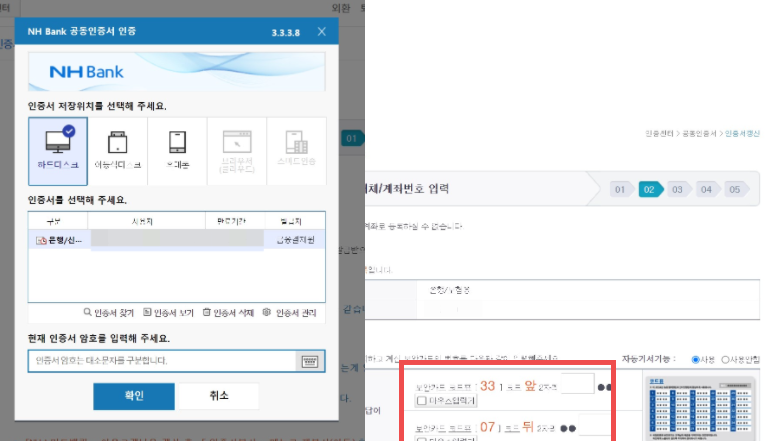
Task: Click the security card code 07 input field
Action: pos(595,425)
